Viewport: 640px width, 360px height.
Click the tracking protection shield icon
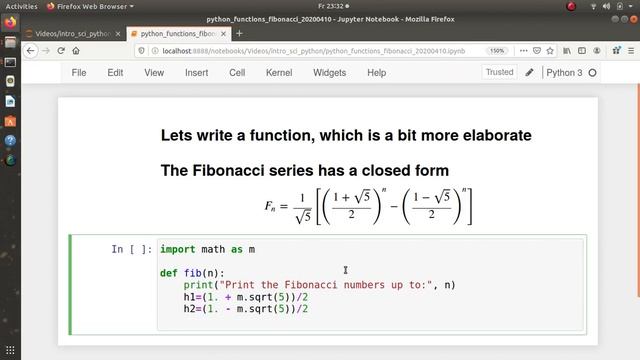[x=141, y=51]
